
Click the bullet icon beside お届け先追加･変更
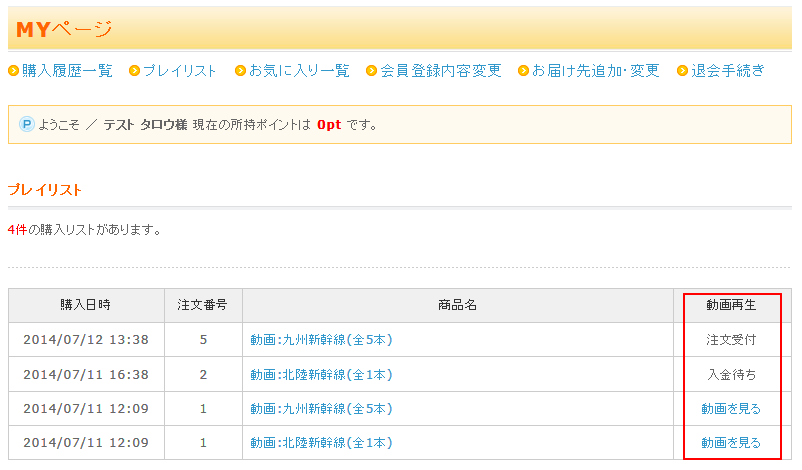tap(523, 71)
